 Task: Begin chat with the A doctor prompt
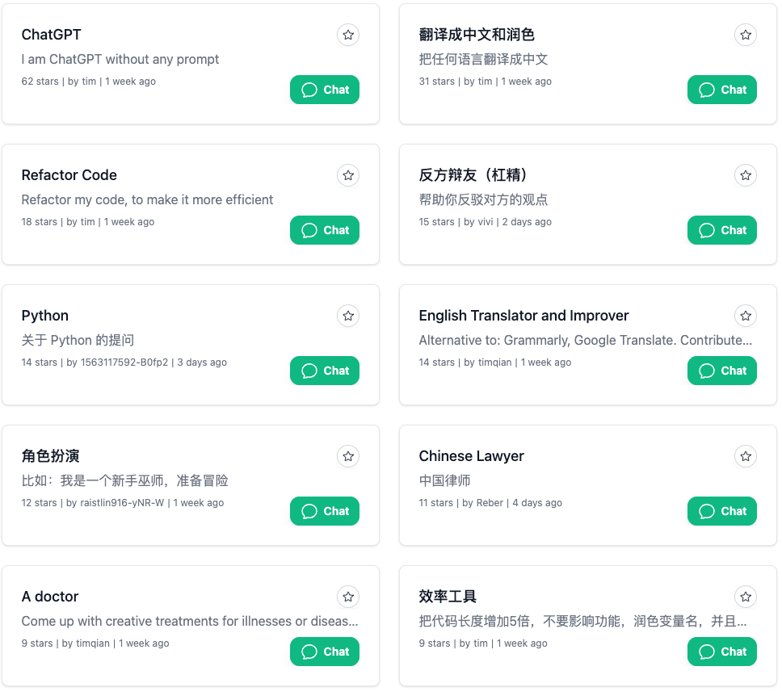[325, 652]
